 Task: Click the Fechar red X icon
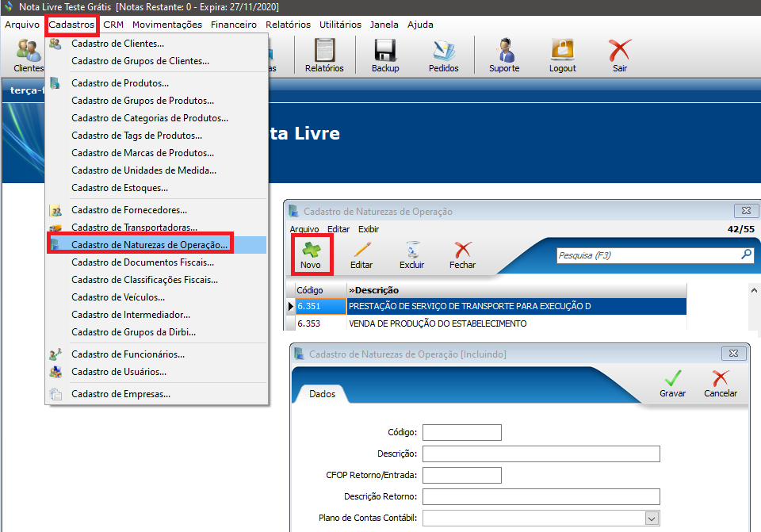[462, 251]
